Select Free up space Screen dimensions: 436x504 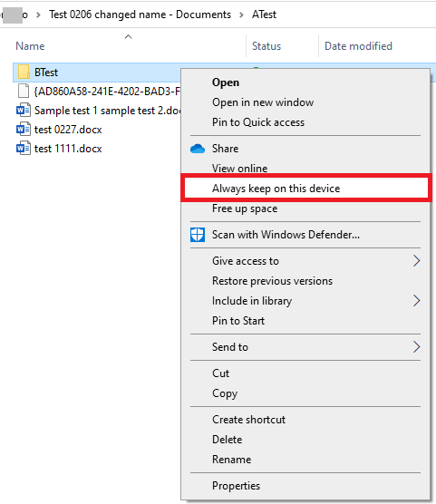point(245,208)
